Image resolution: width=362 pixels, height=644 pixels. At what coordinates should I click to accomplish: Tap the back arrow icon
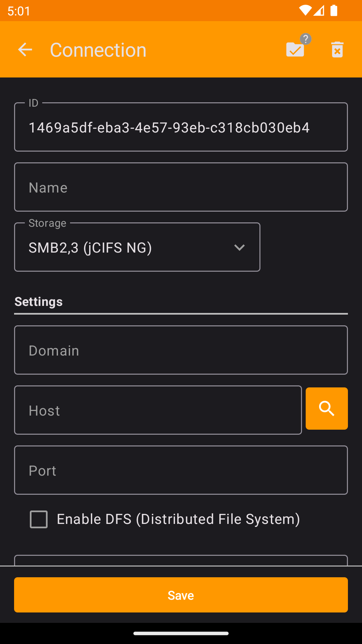click(25, 50)
